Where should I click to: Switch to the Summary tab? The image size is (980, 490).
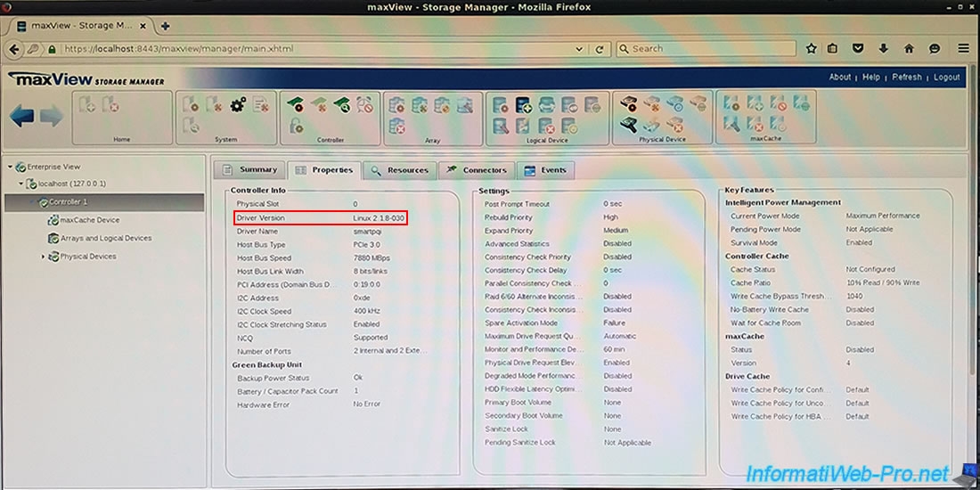tap(250, 169)
